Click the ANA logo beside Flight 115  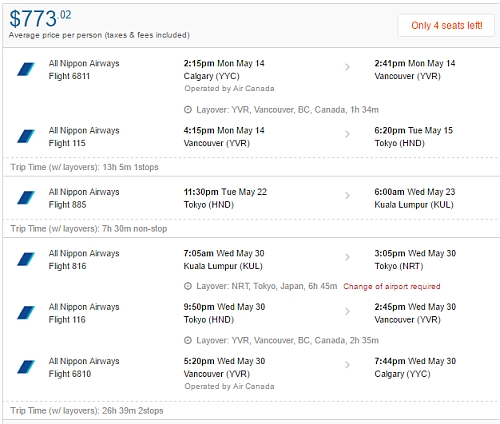point(26,136)
